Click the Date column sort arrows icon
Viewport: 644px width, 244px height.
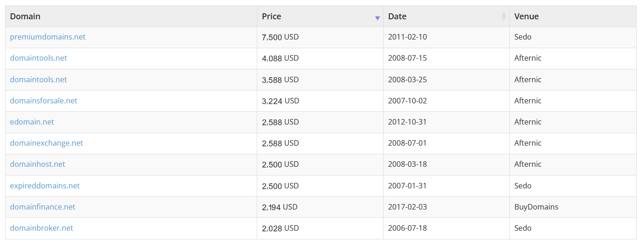(x=504, y=16)
